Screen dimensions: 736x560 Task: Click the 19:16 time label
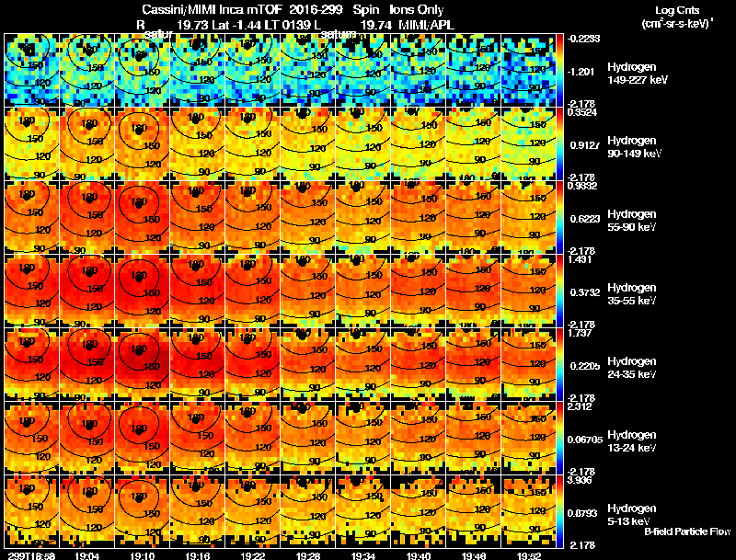(x=198, y=555)
